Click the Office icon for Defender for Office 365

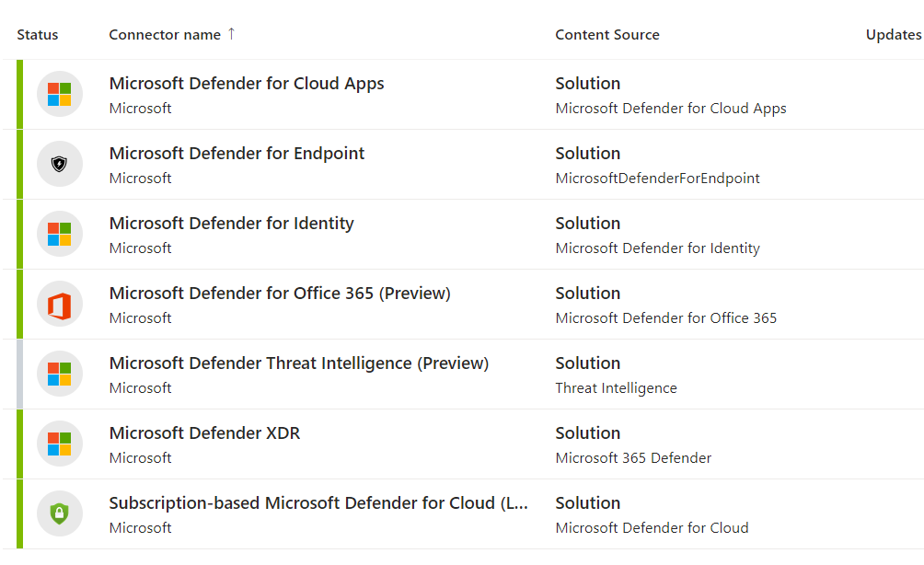60,304
